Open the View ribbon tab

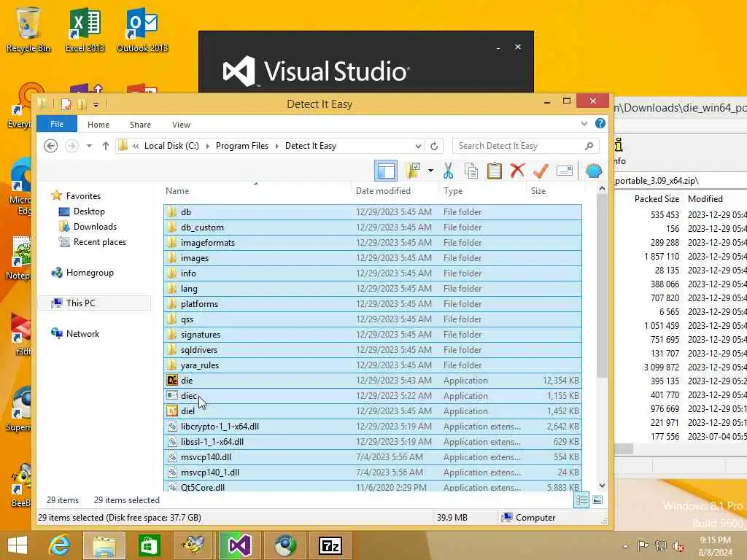[x=181, y=124]
